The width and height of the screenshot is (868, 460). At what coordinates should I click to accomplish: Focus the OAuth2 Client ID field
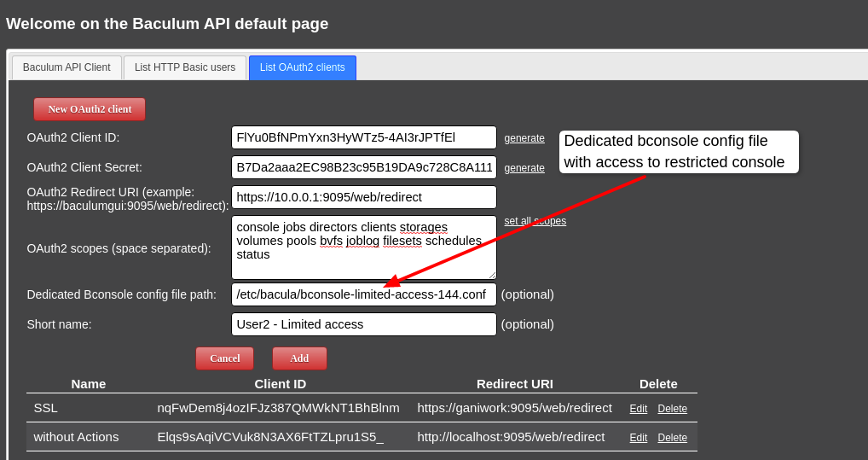364,137
